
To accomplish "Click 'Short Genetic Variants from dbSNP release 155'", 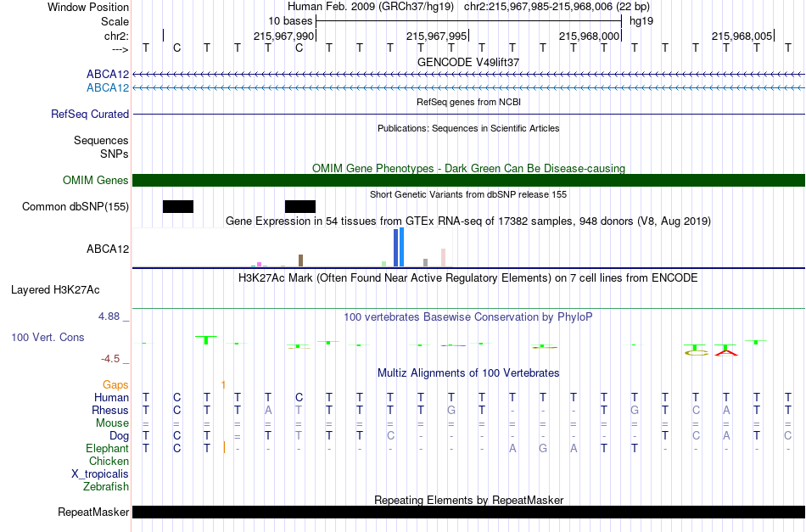I will [x=468, y=194].
